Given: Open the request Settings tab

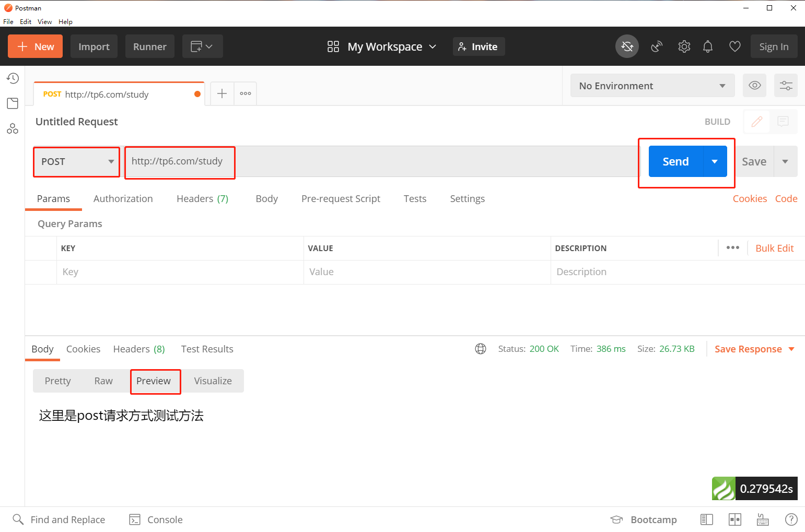Looking at the screenshot, I should tap(468, 198).
